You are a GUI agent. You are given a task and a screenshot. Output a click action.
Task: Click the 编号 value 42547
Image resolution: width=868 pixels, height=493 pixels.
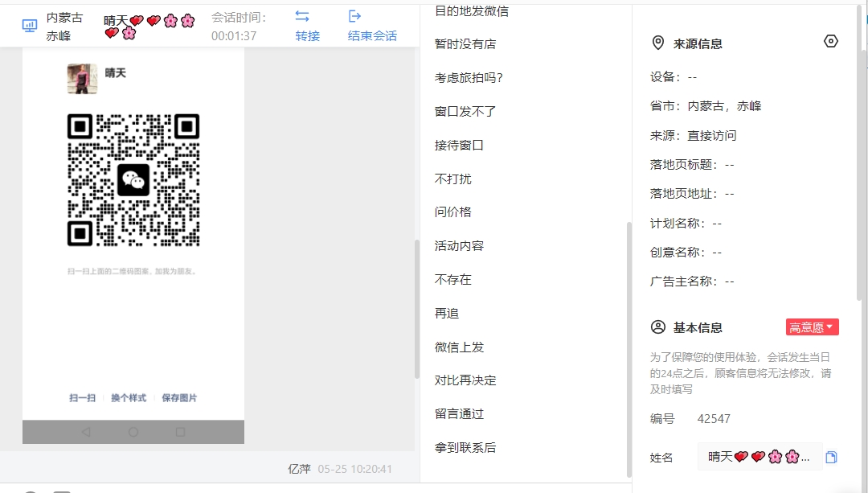[714, 419]
